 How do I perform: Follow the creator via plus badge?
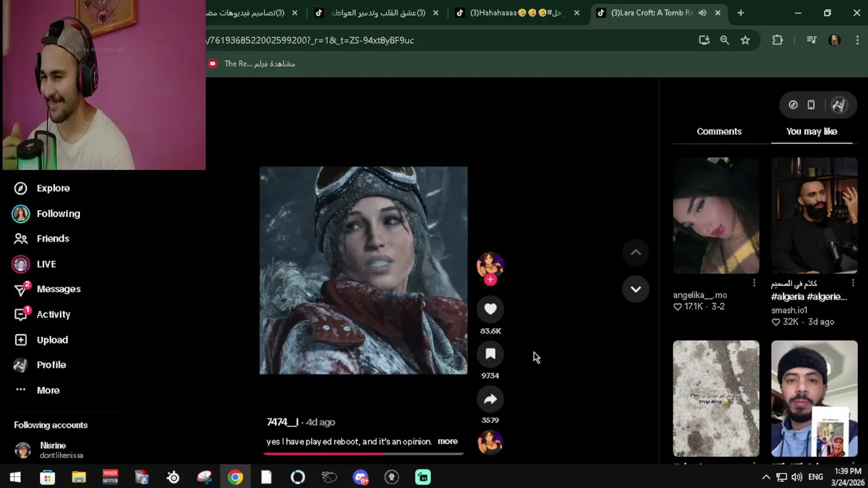click(490, 279)
